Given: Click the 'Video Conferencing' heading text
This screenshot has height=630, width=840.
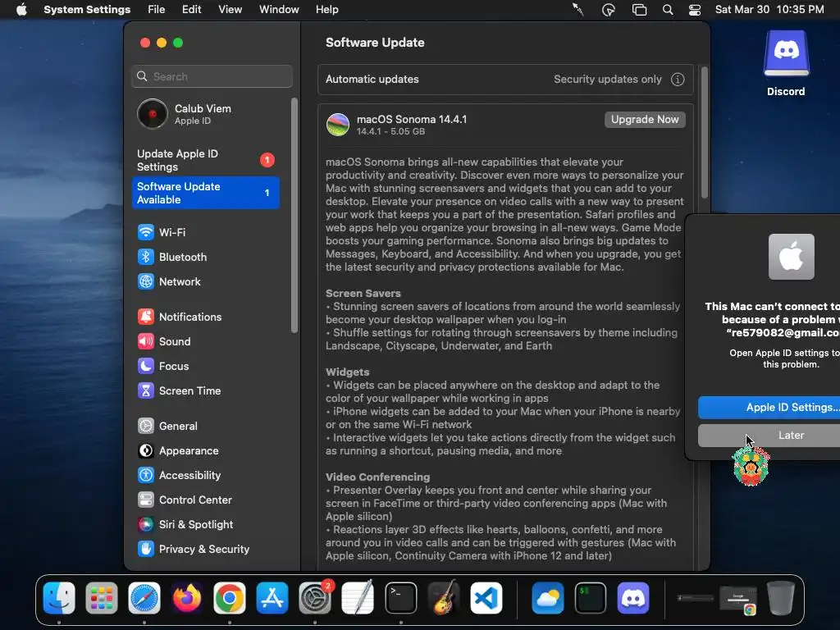Looking at the screenshot, I should [377, 477].
